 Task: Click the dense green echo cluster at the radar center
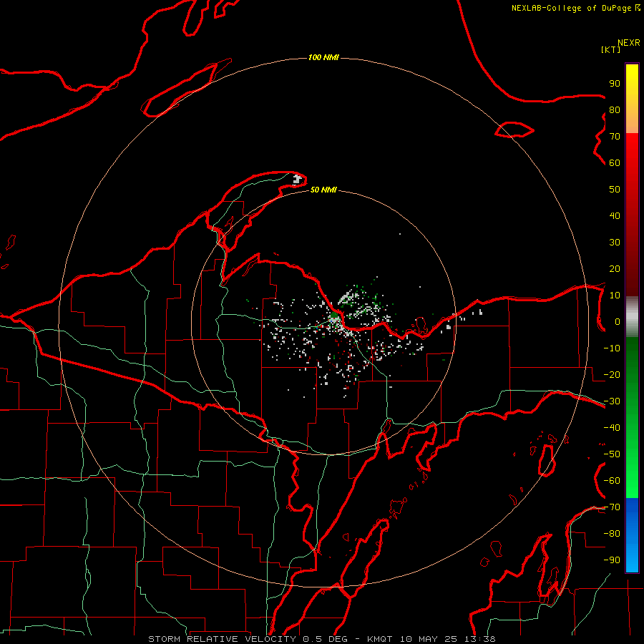coord(334,316)
